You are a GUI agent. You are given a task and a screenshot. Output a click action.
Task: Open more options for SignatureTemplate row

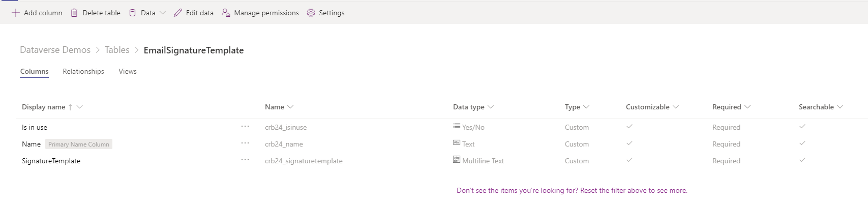point(245,160)
